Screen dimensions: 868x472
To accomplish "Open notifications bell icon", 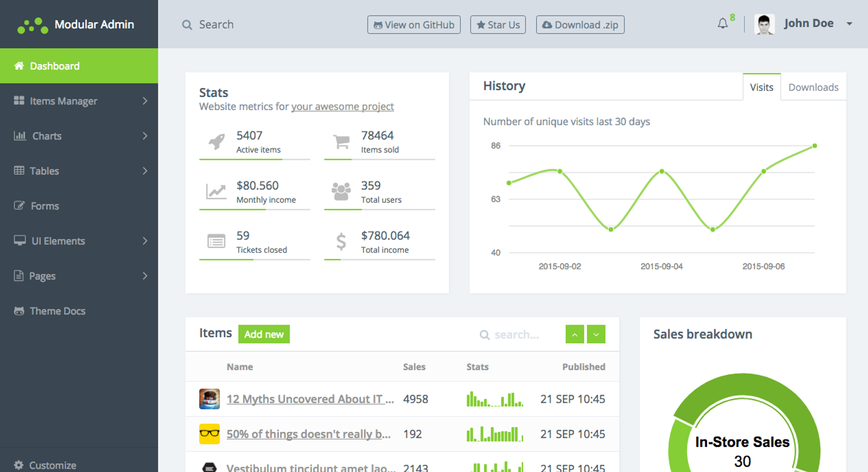I will [723, 24].
